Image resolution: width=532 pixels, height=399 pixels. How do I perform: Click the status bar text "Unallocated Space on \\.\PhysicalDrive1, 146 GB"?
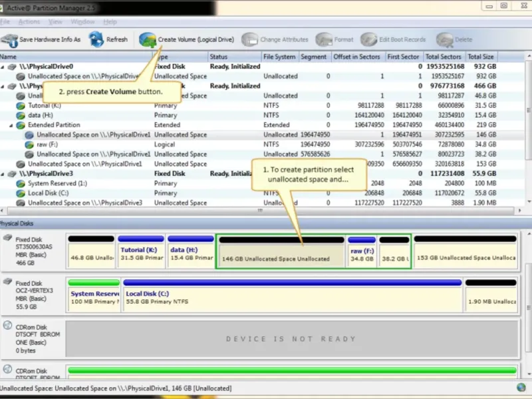click(122, 388)
